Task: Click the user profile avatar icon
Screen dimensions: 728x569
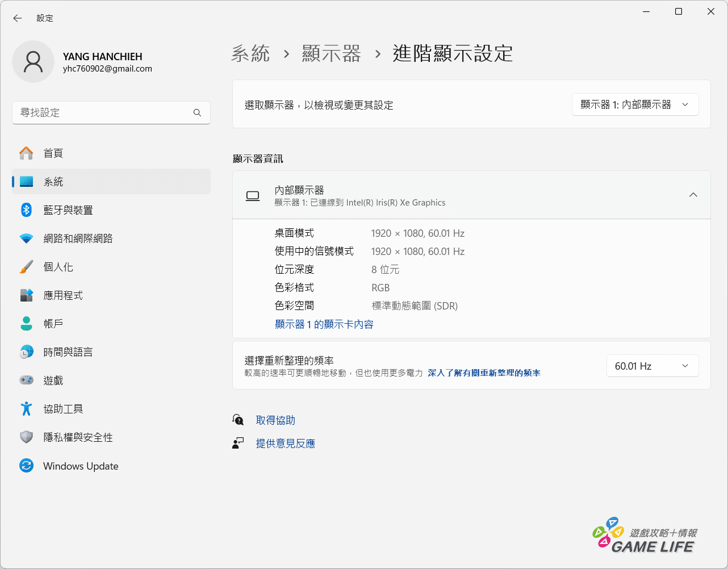Action: click(x=34, y=62)
